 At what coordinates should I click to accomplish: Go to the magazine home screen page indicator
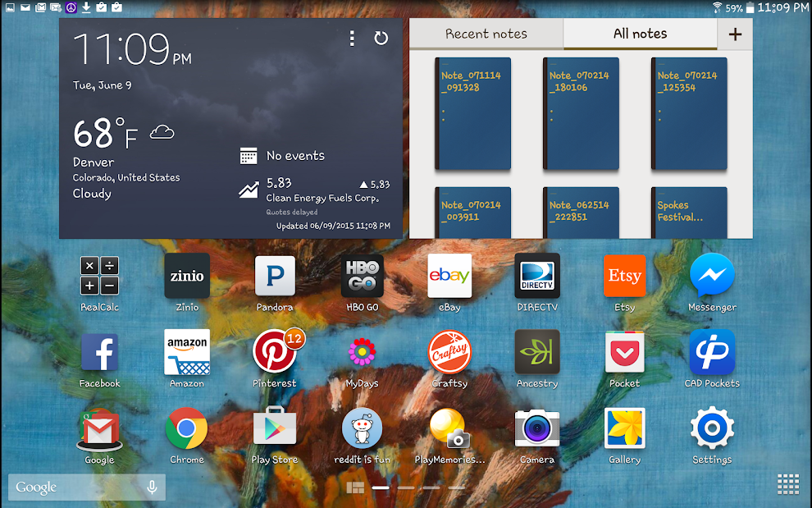pos(355,487)
